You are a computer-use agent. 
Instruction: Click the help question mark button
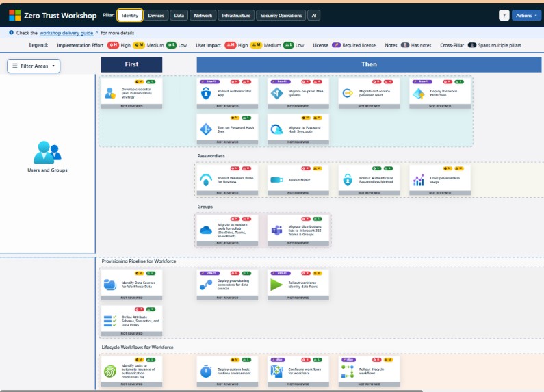504,15
